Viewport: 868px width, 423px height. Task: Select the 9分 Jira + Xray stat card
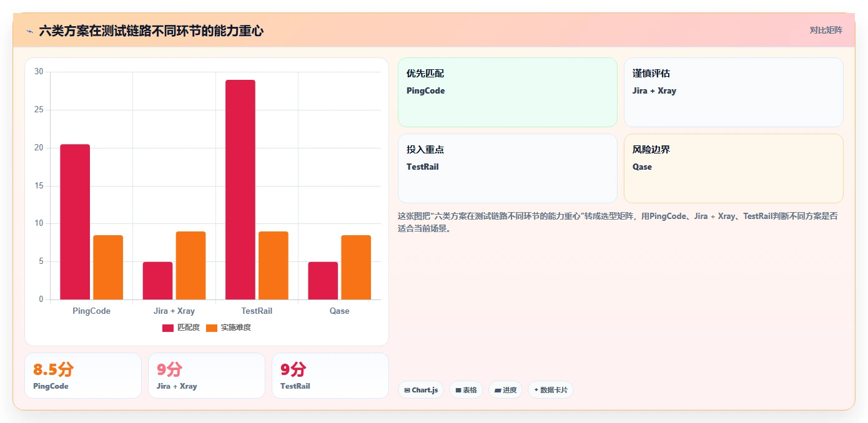[207, 376]
